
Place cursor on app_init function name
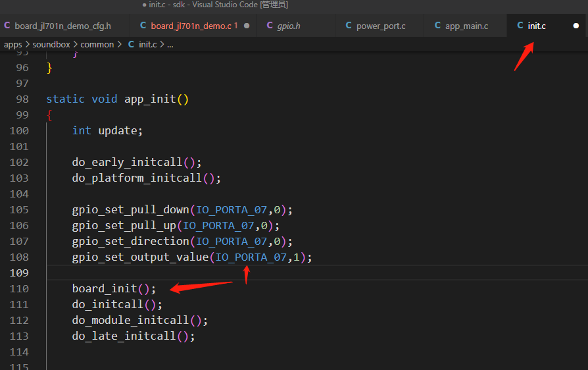tap(151, 99)
